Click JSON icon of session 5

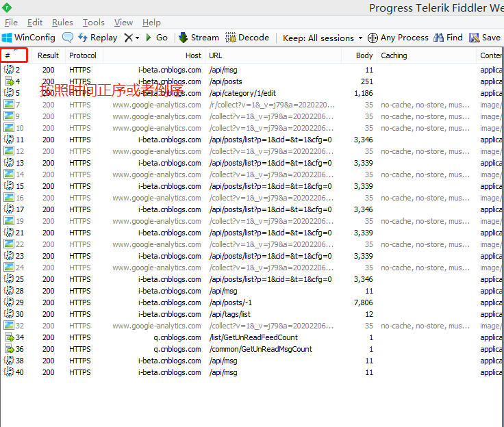coord(9,93)
